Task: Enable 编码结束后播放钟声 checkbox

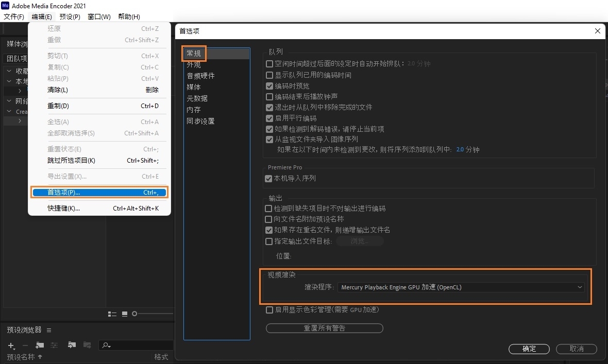Action: click(x=269, y=96)
